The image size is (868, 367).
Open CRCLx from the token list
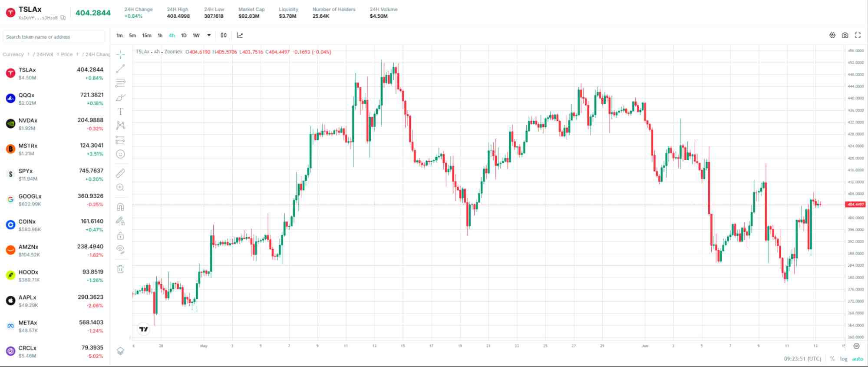pyautogui.click(x=55, y=351)
